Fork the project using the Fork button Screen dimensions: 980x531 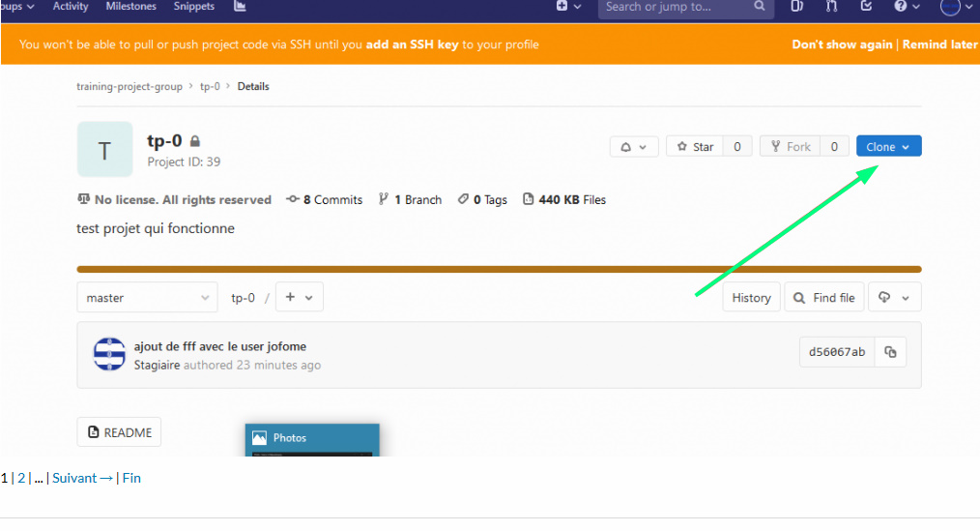tap(791, 147)
